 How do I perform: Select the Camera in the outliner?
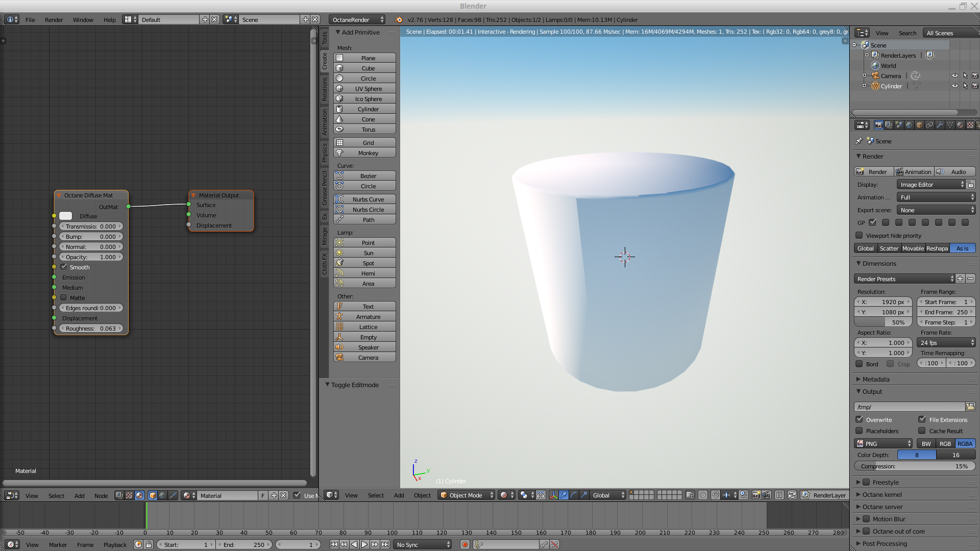pos(891,76)
